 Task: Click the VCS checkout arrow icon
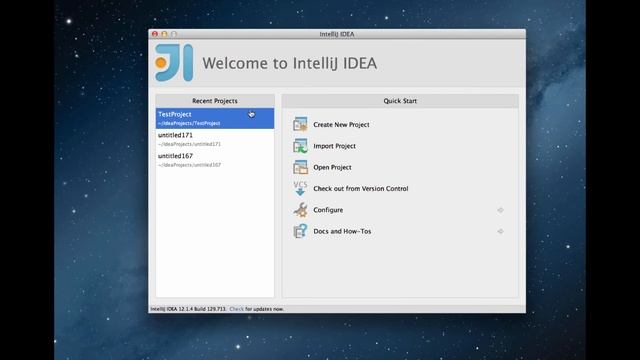[x=300, y=189]
